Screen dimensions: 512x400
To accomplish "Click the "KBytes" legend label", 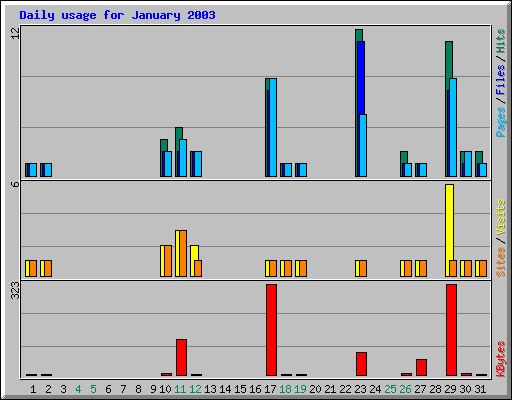I will click(x=501, y=359).
